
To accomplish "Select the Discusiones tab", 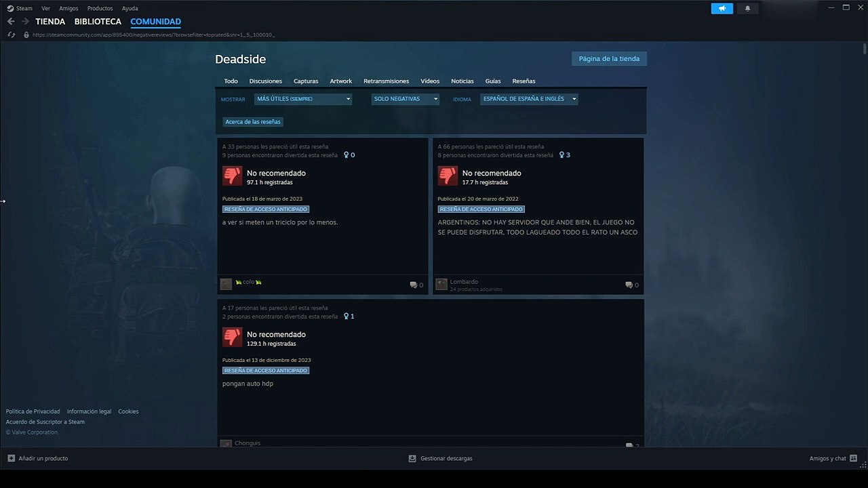I will pos(266,81).
